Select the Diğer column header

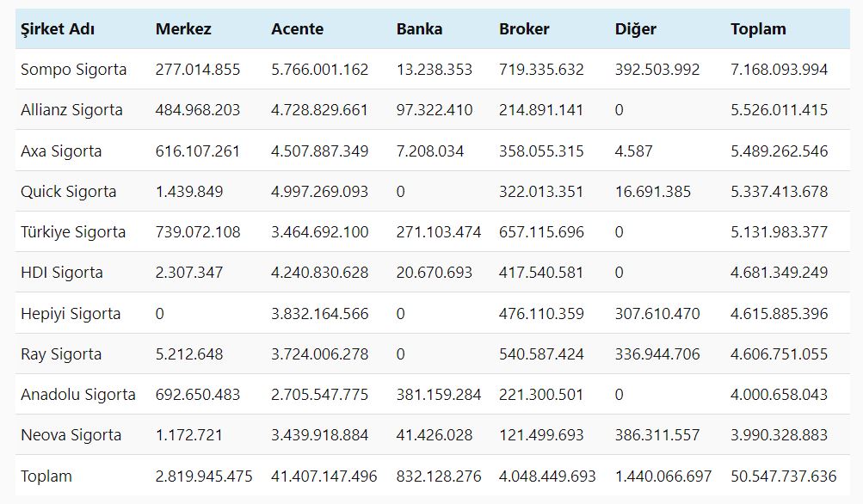pyautogui.click(x=635, y=29)
